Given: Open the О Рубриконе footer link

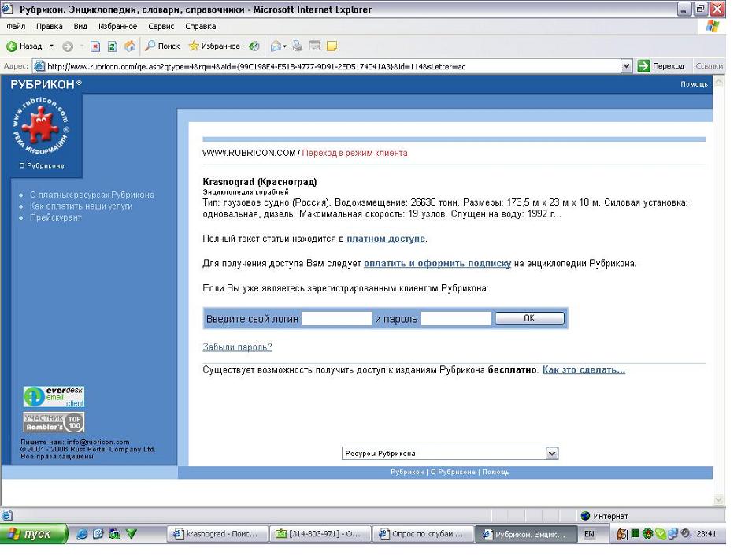Looking at the screenshot, I should click(x=453, y=472).
